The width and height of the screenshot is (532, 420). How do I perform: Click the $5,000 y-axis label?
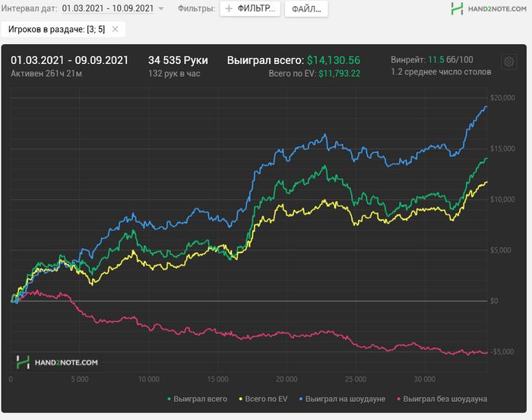(x=501, y=250)
